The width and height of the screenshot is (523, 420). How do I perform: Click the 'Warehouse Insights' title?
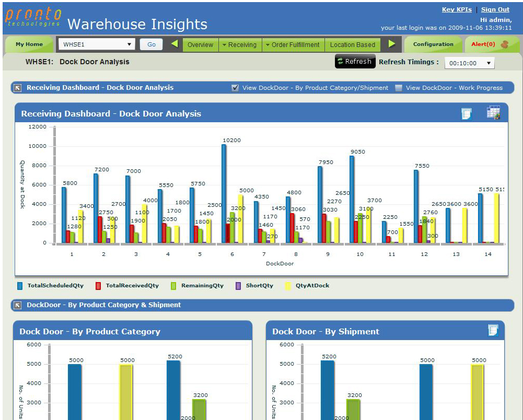point(137,25)
